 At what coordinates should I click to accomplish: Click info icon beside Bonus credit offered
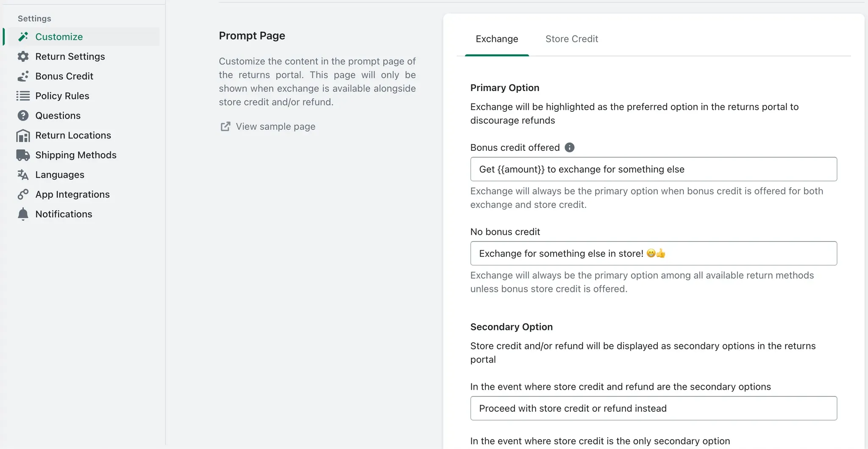coord(570,147)
